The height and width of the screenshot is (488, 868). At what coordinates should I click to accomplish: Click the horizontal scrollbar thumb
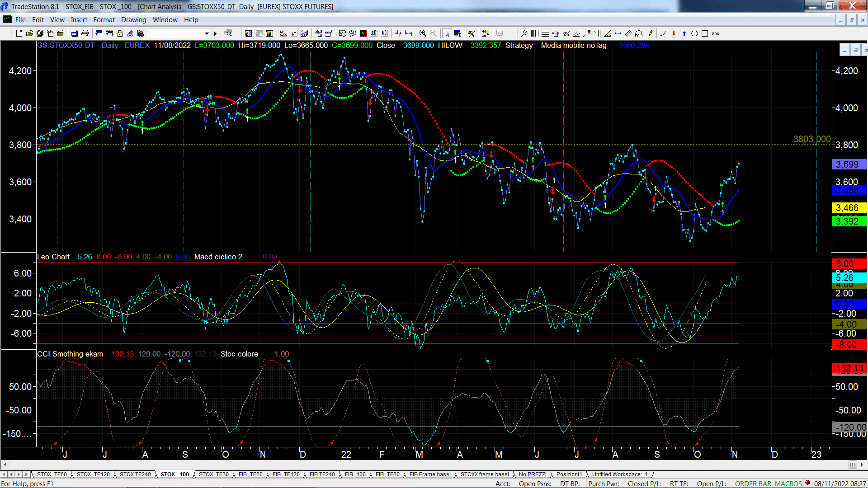tap(852, 465)
